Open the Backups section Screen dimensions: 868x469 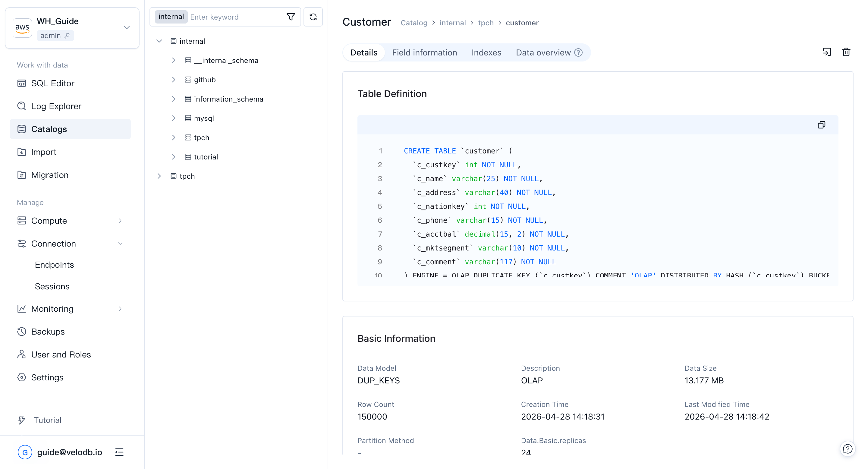pos(48,332)
